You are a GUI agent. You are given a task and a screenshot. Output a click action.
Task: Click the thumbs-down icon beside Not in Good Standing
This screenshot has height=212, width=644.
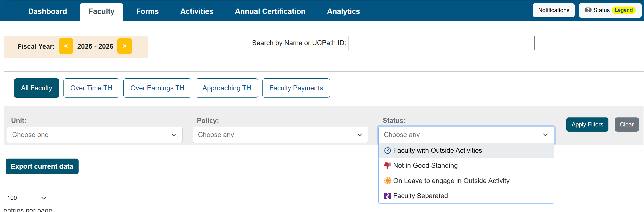(x=387, y=165)
